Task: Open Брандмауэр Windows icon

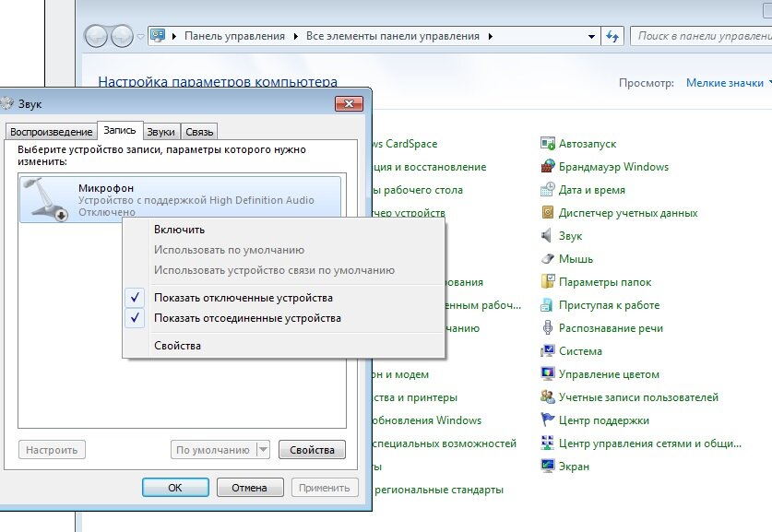Action: pyautogui.click(x=548, y=167)
